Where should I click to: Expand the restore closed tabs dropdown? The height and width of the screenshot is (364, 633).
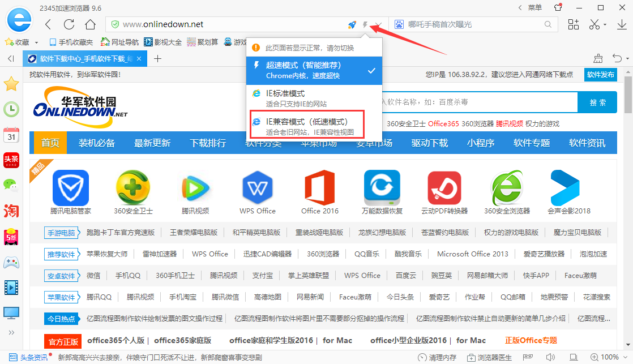coord(627,59)
